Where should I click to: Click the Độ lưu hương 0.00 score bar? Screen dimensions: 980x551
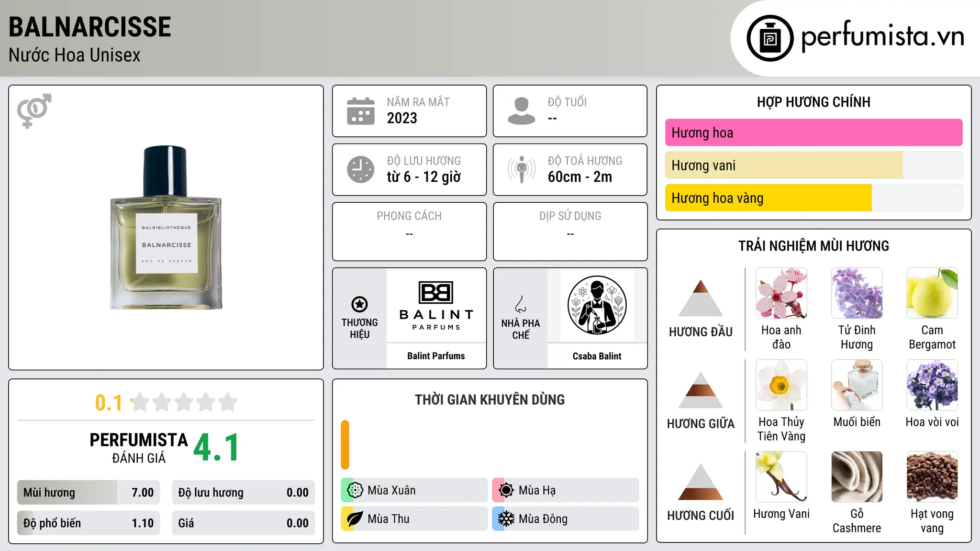point(243,492)
